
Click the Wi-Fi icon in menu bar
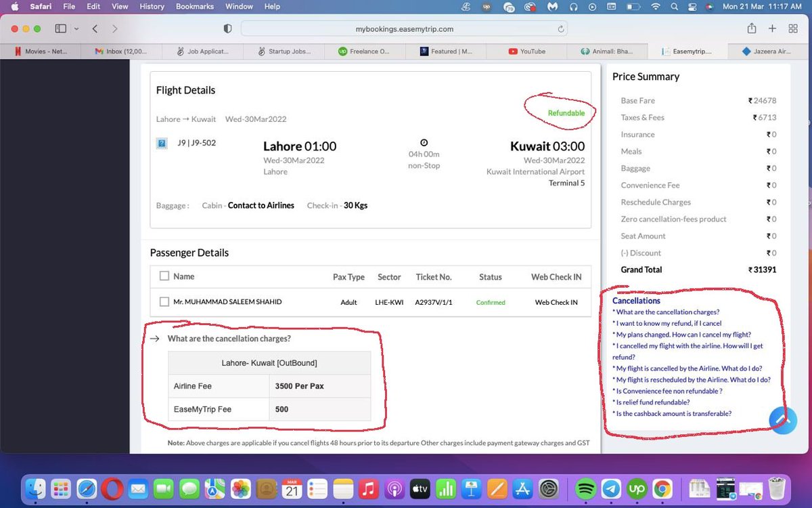point(654,6)
